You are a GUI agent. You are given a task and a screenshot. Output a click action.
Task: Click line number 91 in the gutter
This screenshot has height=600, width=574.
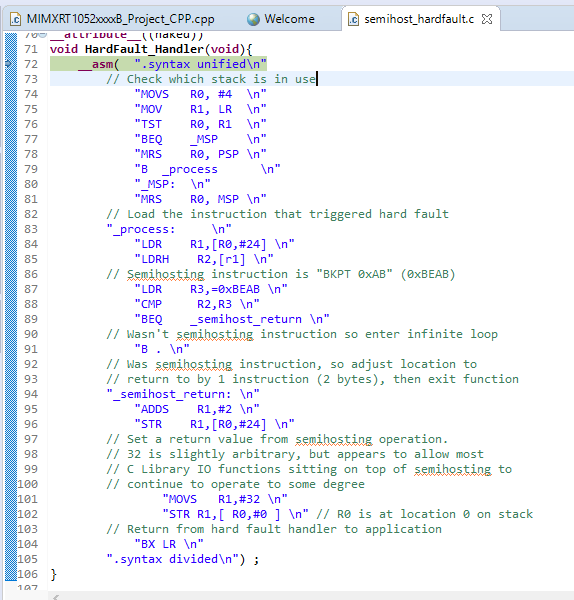pos(31,349)
